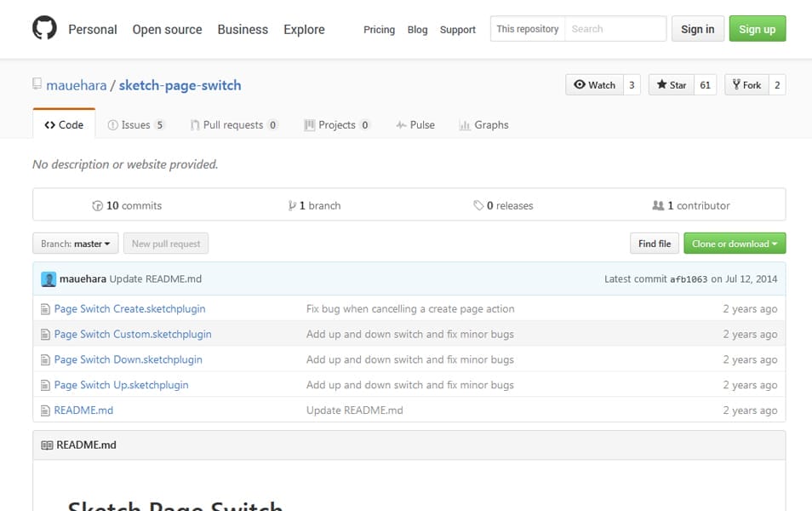Open the Branch: master dropdown
Viewport: 812px width, 511px height.
point(76,244)
